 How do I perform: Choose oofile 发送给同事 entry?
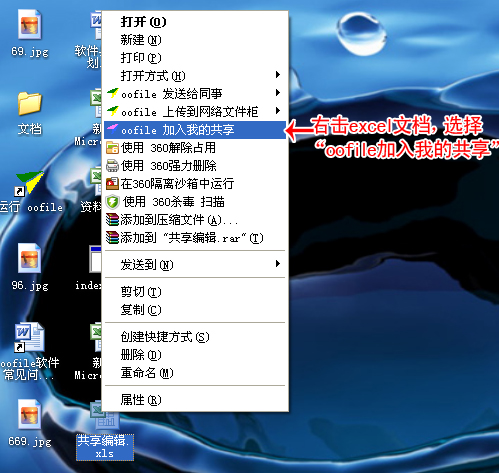point(195,94)
